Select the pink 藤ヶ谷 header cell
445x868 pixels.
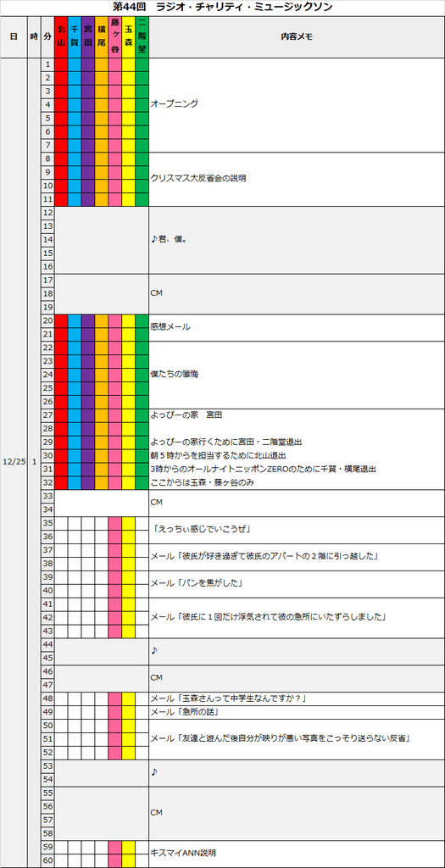tap(115, 36)
